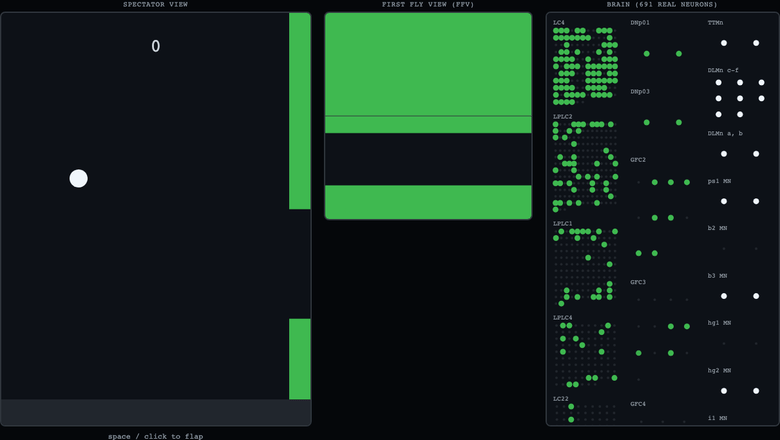Click the right white 'DLMn a, b' neuron dot
780x440 pixels.
coord(756,154)
